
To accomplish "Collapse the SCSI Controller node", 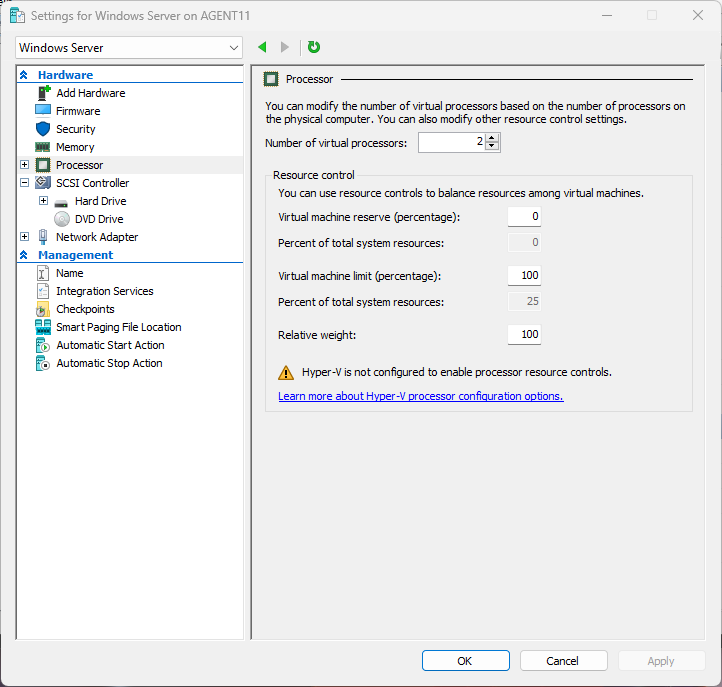I will click(25, 183).
